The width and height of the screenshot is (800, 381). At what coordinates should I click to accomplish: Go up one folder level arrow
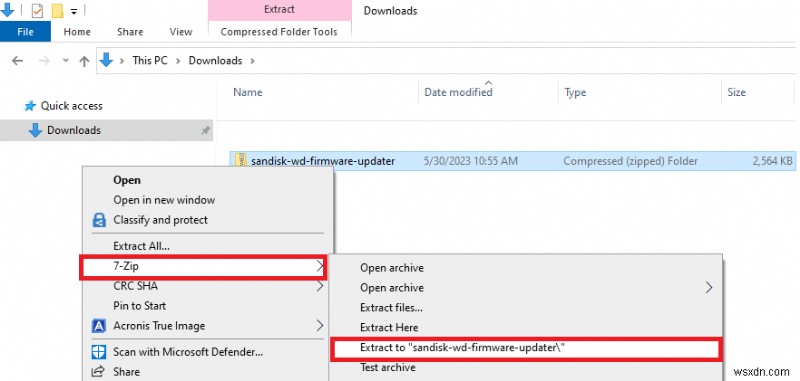click(x=84, y=61)
